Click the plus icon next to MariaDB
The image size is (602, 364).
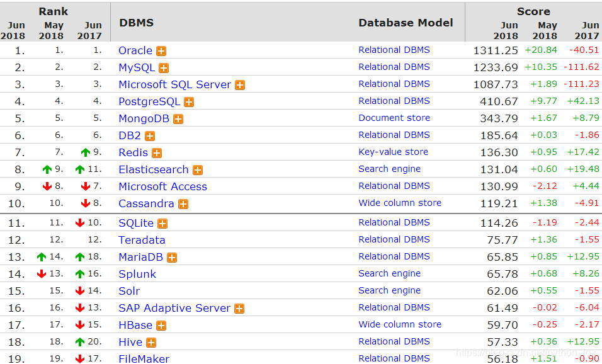[x=172, y=258]
